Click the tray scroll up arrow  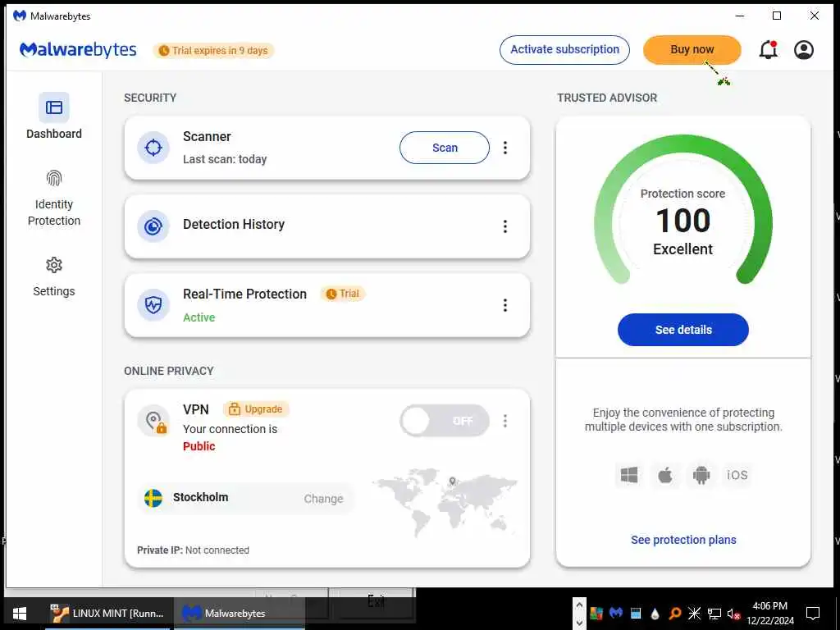tap(579, 605)
